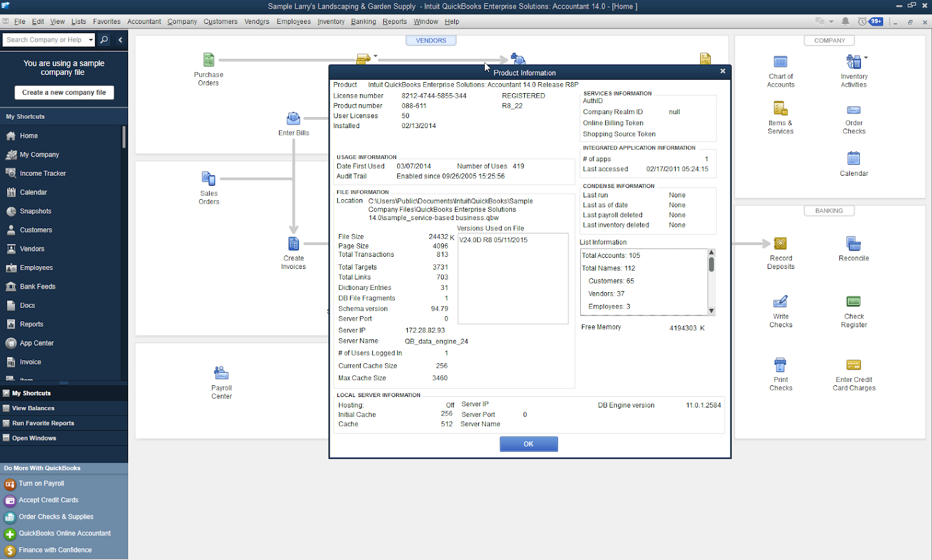The height and width of the screenshot is (560, 932).
Task: Open Items & Services icon
Action: click(x=781, y=108)
